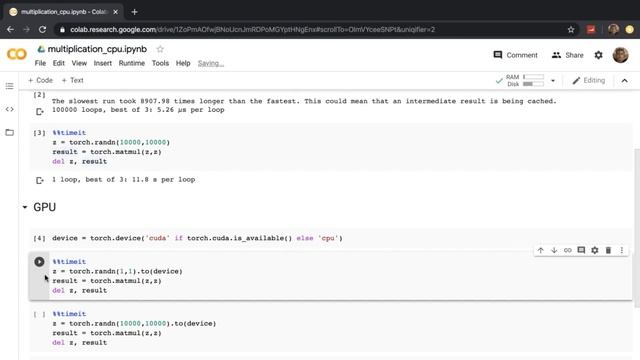
Task: Open the Files sidebar panel
Action: (x=9, y=132)
